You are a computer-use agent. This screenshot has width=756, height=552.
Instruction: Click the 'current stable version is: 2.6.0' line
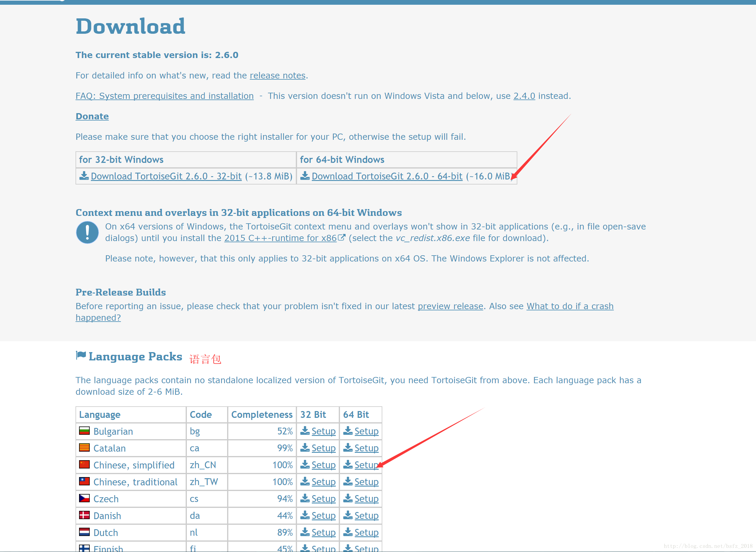pos(157,55)
